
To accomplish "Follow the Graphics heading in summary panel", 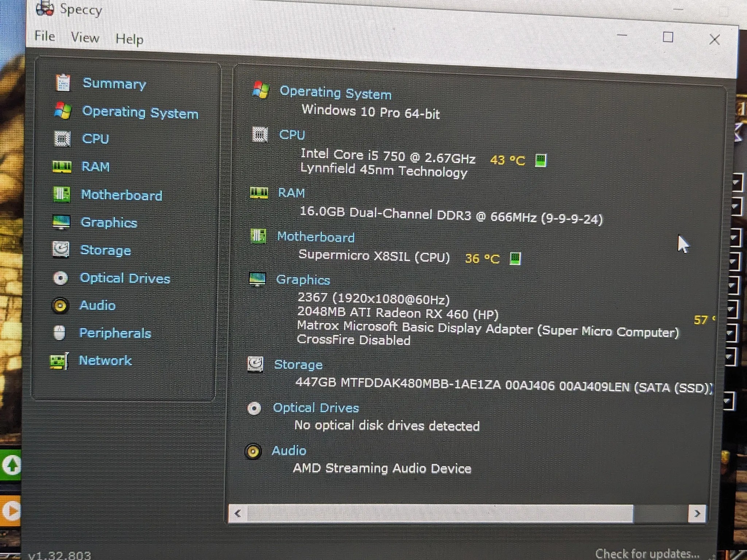I will click(303, 280).
